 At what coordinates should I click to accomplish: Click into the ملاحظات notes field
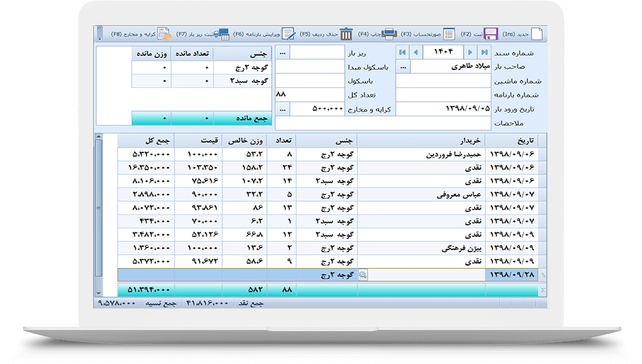point(383,123)
